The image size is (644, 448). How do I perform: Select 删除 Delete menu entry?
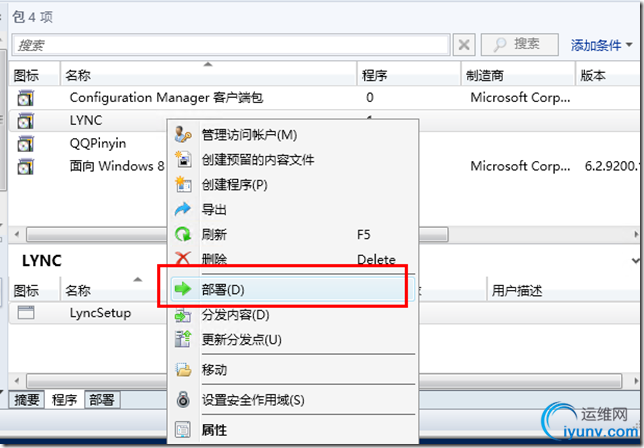(x=293, y=259)
